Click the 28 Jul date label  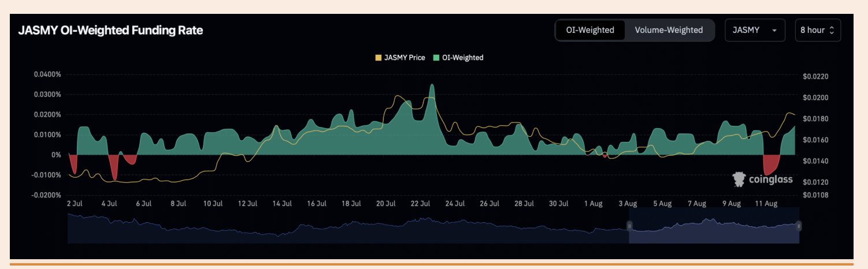click(x=524, y=204)
